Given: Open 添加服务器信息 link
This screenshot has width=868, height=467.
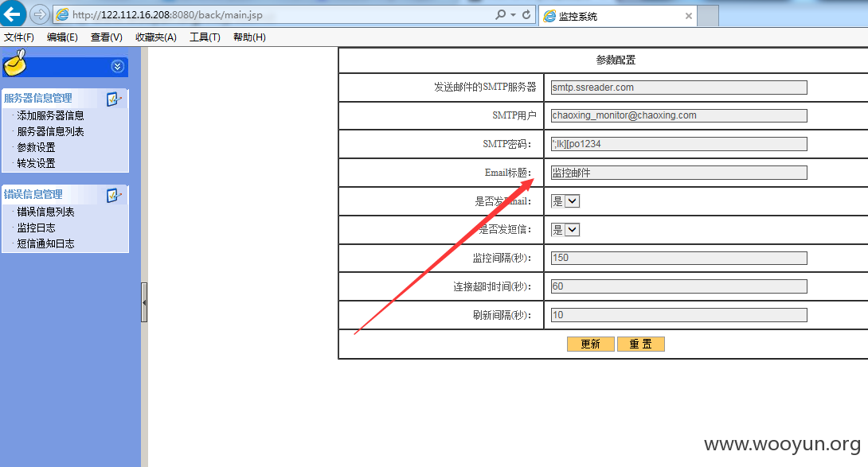Looking at the screenshot, I should pos(50,115).
